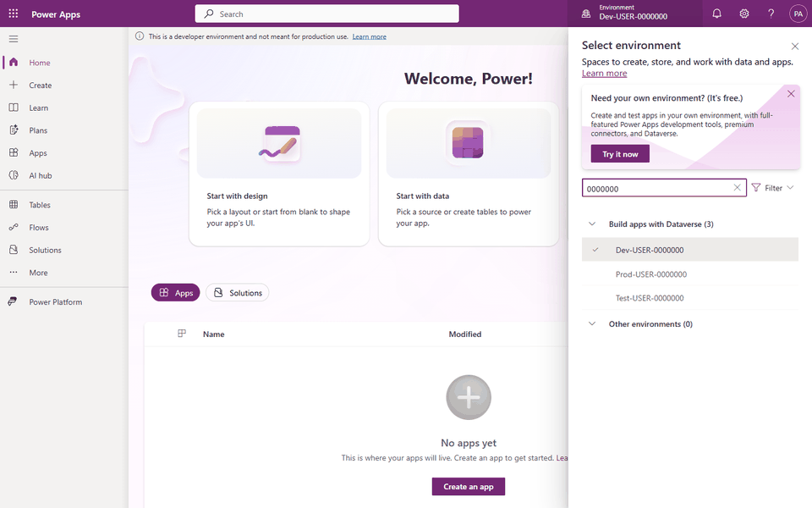The width and height of the screenshot is (812, 508).
Task: Open the PA account avatar
Action: (x=798, y=14)
